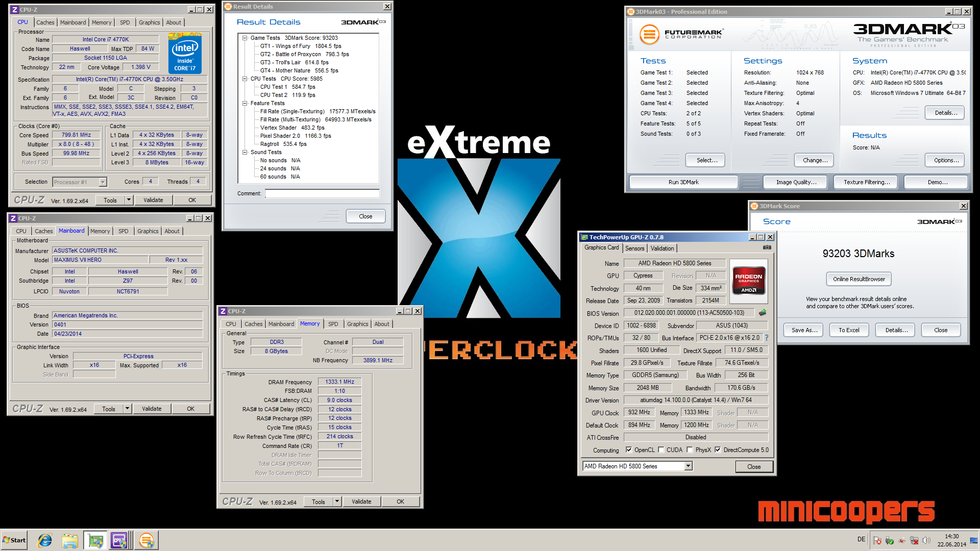This screenshot has height=551, width=980.
Task: Click the Online ResultBrowser button
Action: 859,279
